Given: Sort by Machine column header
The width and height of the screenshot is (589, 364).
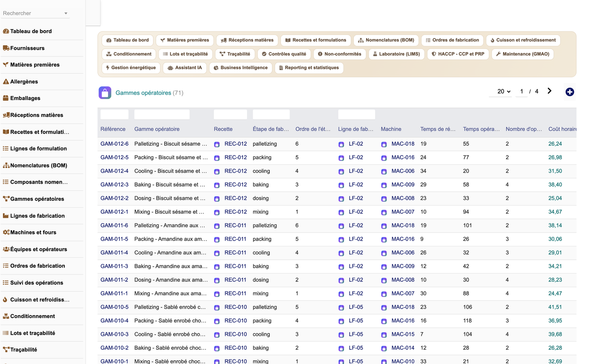Looking at the screenshot, I should tap(391, 129).
